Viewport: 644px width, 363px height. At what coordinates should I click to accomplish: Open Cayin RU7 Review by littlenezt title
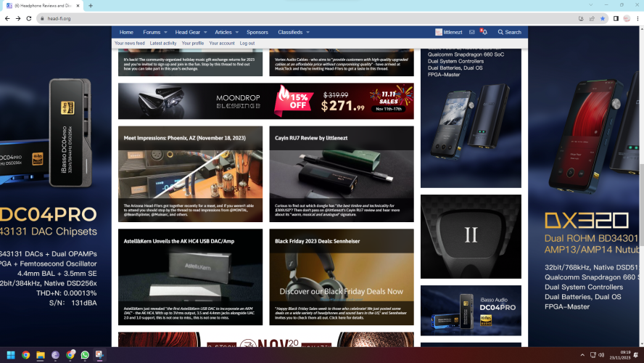pyautogui.click(x=311, y=138)
